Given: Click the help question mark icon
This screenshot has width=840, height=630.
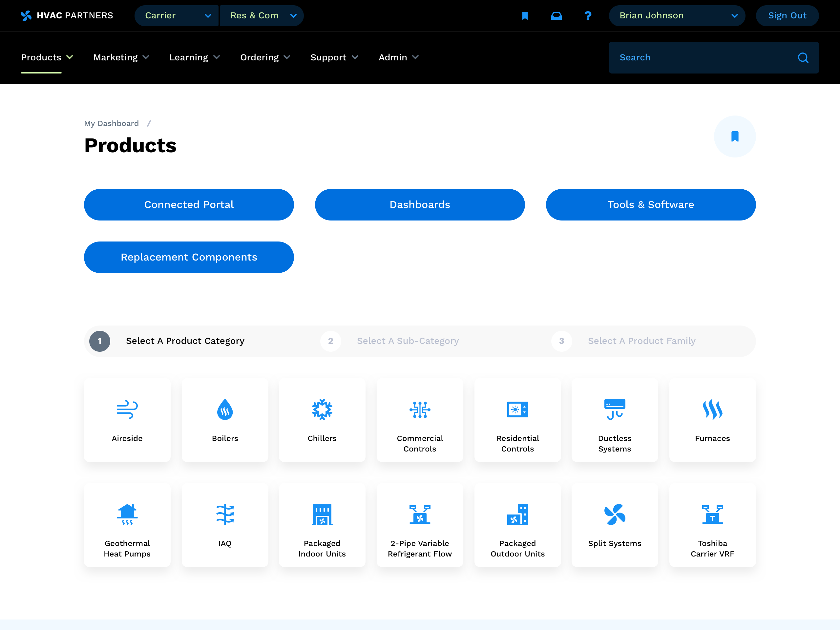Looking at the screenshot, I should 587,15.
